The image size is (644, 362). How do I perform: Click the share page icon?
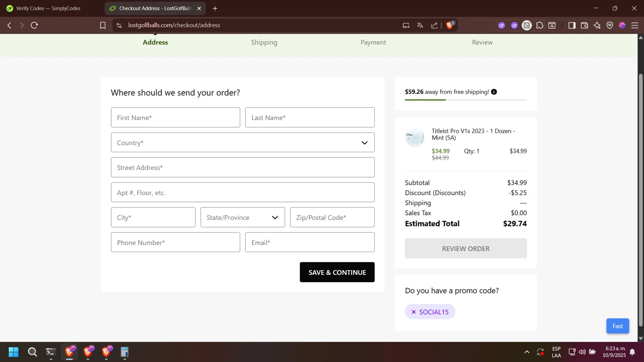coord(434,25)
